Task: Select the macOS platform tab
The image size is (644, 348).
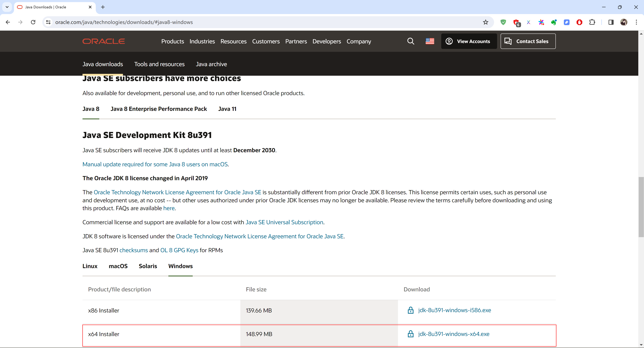Action: coord(118,266)
